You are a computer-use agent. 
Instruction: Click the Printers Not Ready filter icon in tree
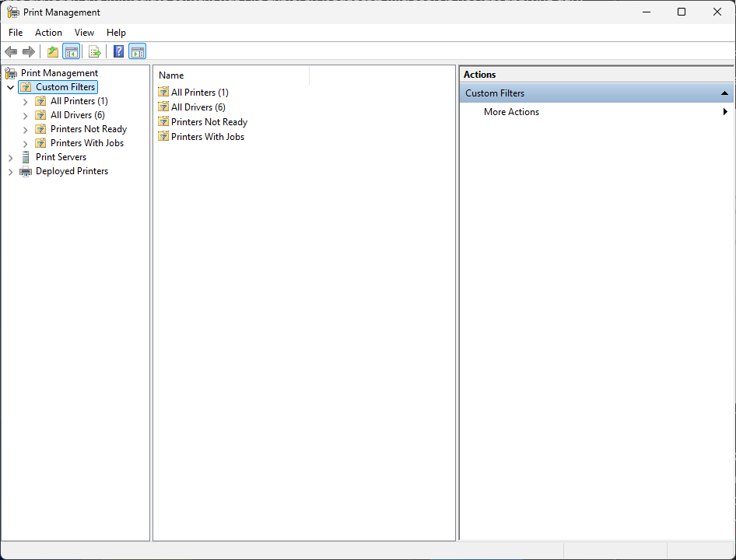coord(40,129)
